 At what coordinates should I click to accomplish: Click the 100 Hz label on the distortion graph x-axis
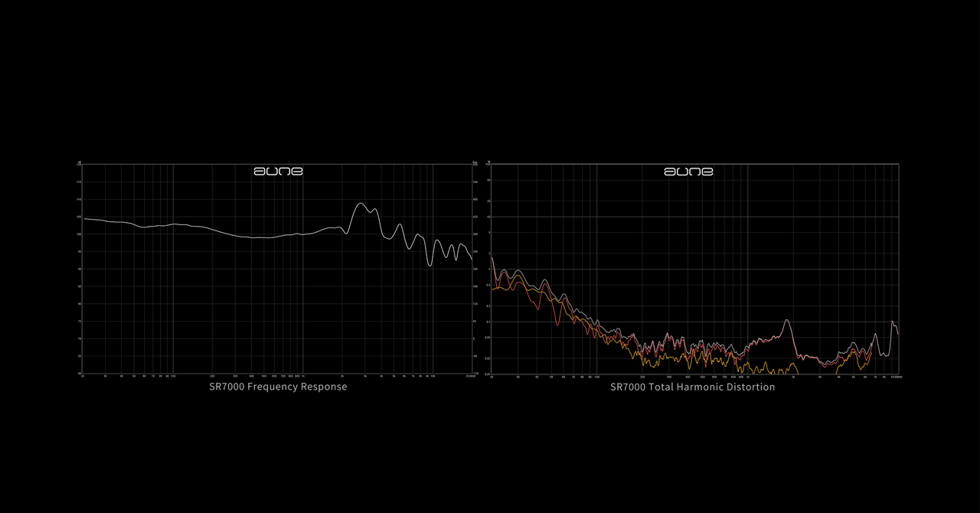pyautogui.click(x=596, y=377)
